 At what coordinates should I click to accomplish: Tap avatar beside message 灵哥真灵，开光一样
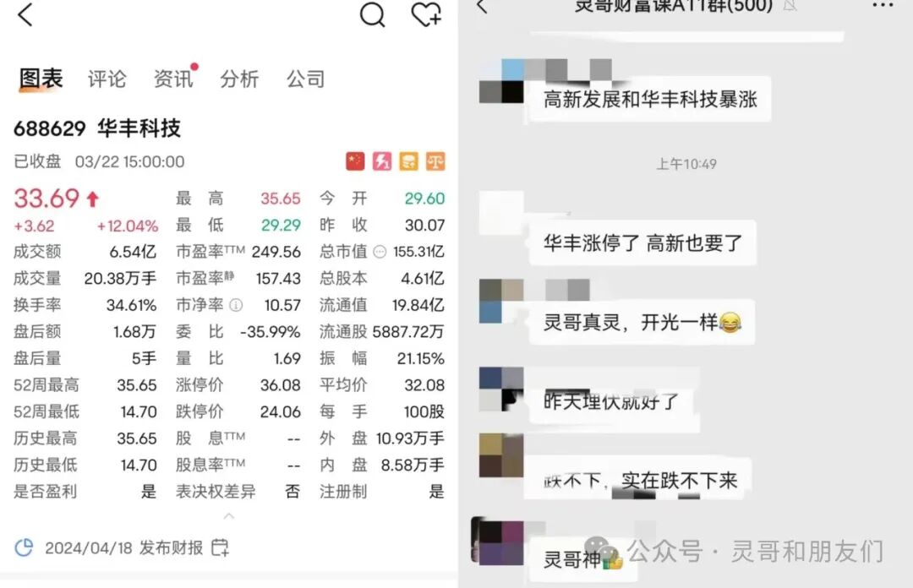tap(500, 301)
